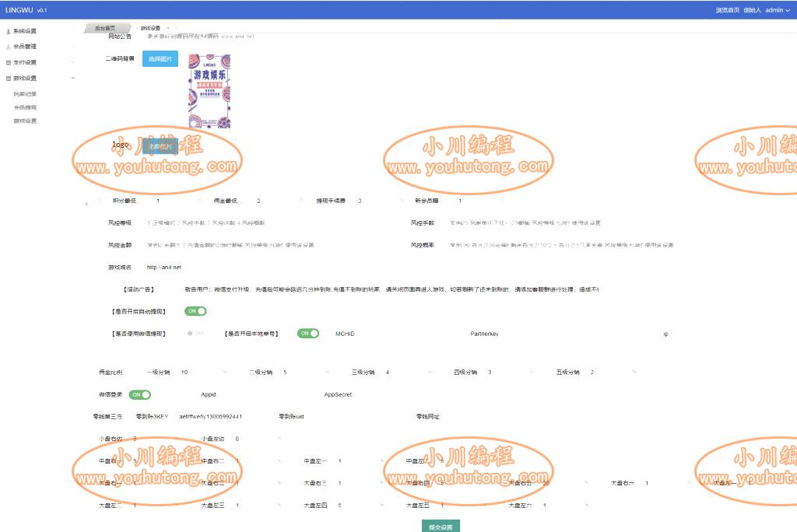The image size is (797, 532).
Task: Switch to the 后台首页 tab
Action: click(105, 28)
